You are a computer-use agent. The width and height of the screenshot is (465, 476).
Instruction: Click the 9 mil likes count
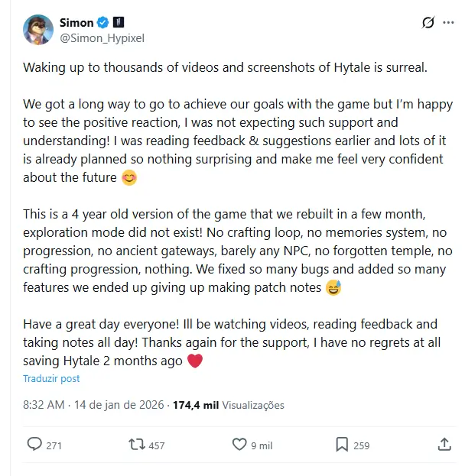click(x=262, y=445)
